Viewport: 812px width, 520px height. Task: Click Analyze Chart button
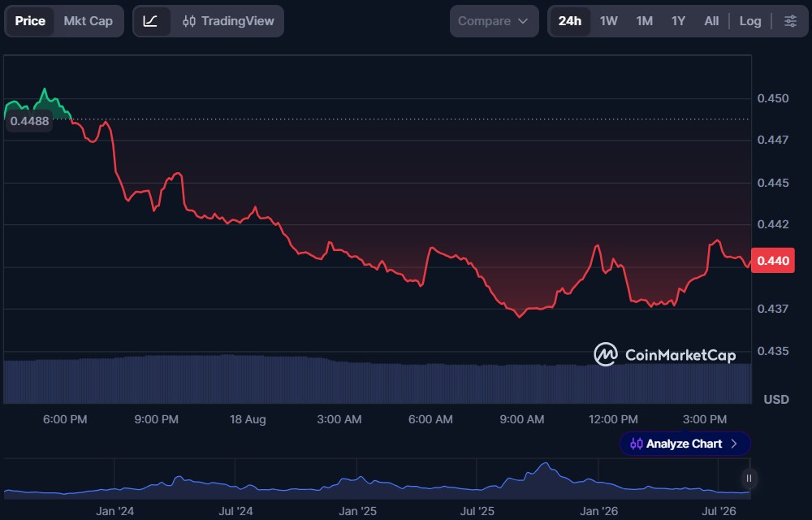tap(685, 444)
